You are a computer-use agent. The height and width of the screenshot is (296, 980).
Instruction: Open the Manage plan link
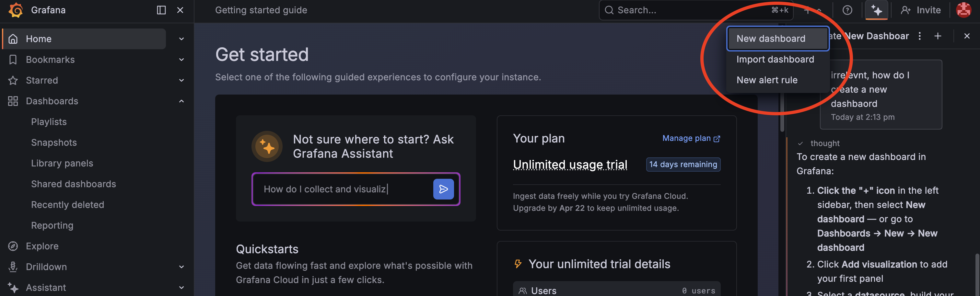pyautogui.click(x=691, y=138)
